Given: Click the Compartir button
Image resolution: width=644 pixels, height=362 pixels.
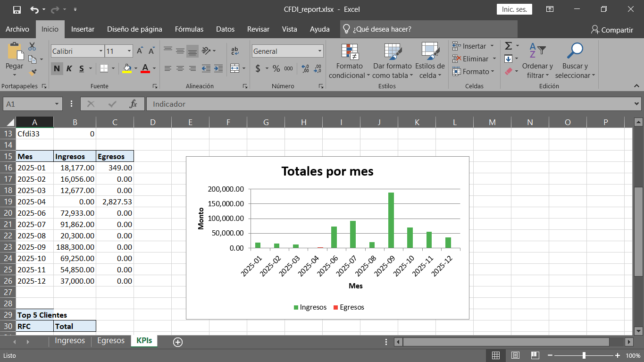Looking at the screenshot, I should coord(612,29).
